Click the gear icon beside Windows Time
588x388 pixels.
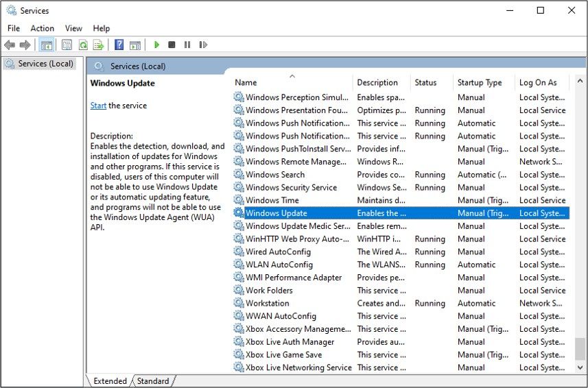click(239, 200)
